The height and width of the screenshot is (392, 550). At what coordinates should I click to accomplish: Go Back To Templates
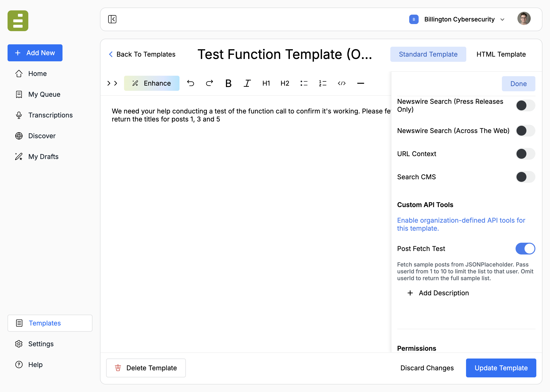pyautogui.click(x=142, y=54)
